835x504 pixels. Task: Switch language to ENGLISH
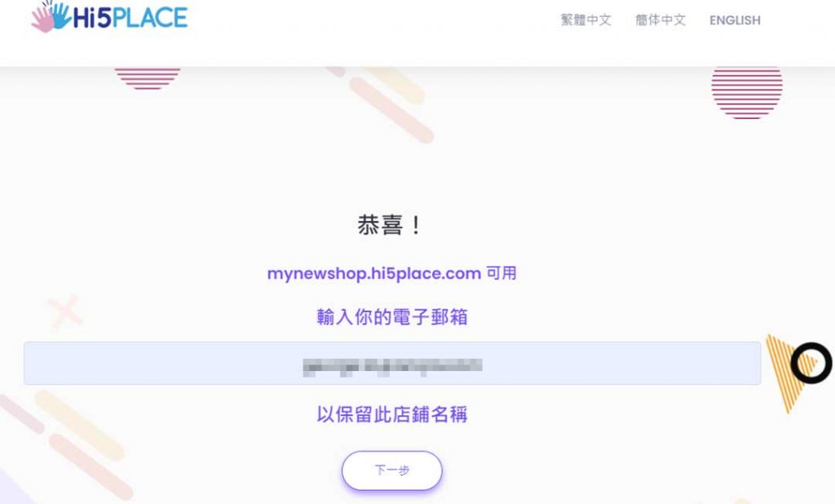735,20
